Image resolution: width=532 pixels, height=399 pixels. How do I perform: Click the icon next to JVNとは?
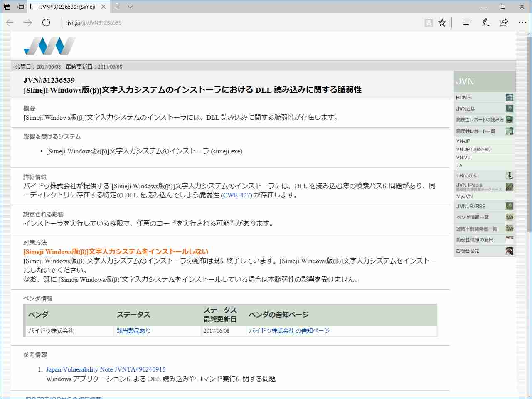point(510,108)
